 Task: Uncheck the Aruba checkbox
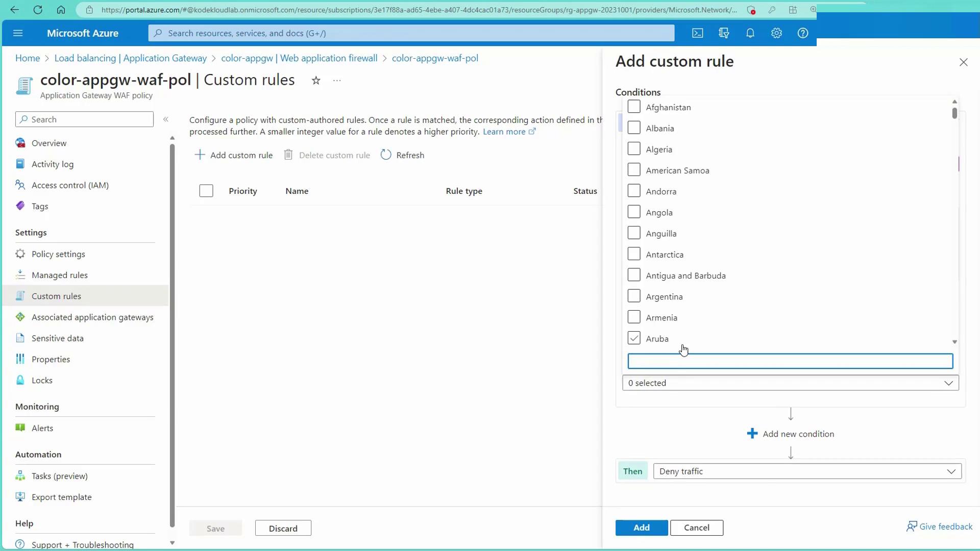633,338
